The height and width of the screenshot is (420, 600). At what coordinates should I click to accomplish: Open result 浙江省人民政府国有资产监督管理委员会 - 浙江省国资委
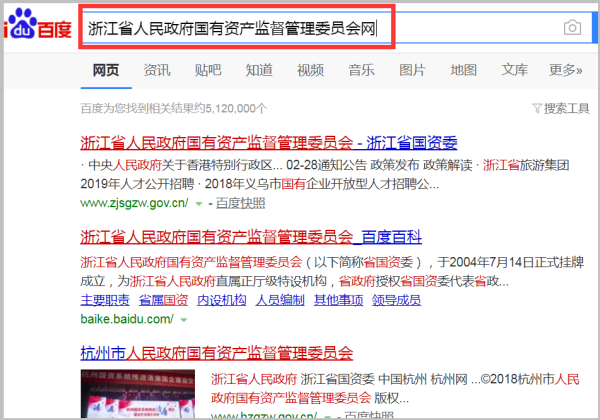coord(269,143)
